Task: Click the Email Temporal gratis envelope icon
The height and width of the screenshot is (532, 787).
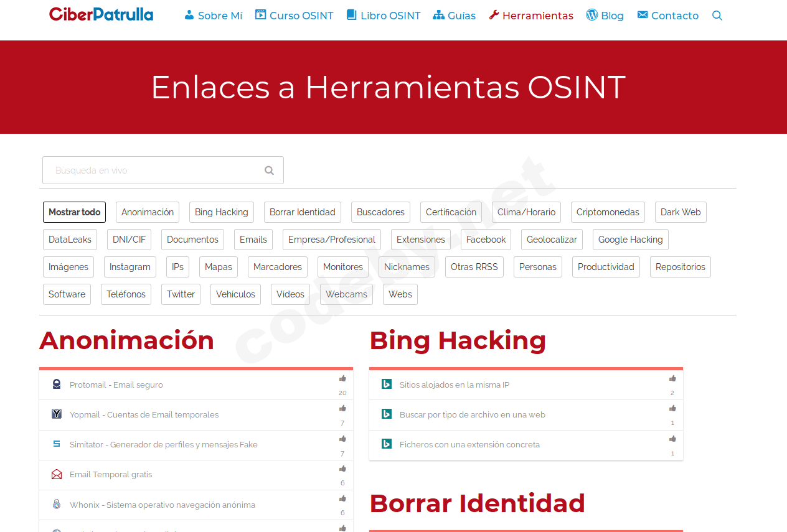Action: click(x=57, y=474)
